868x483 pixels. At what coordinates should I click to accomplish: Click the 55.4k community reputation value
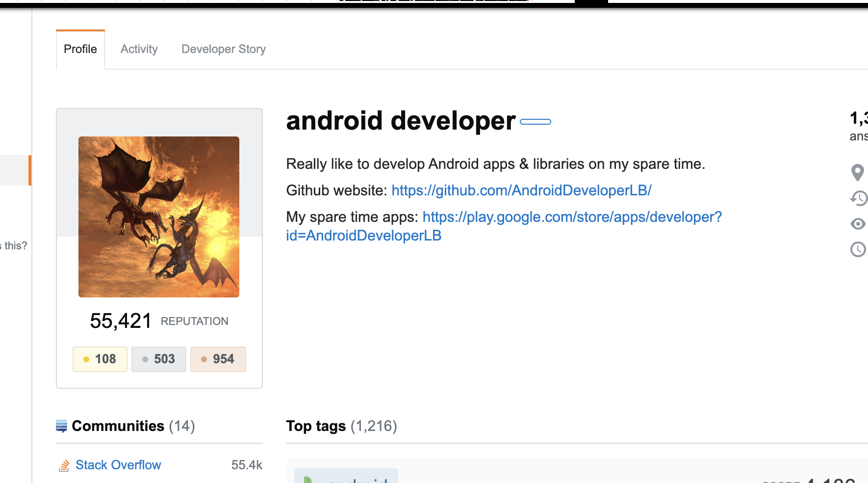pos(247,465)
